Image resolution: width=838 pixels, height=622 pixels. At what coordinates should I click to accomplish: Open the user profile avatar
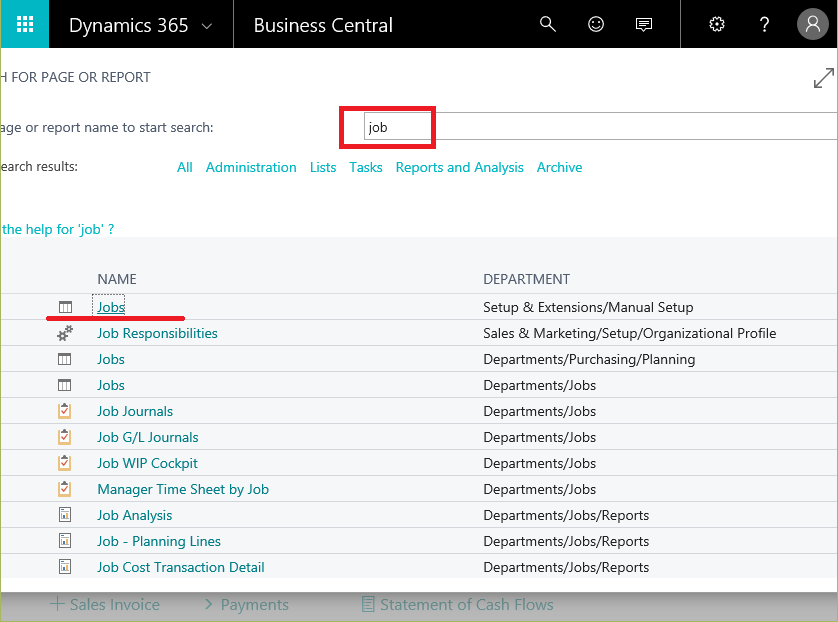pyautogui.click(x=812, y=24)
